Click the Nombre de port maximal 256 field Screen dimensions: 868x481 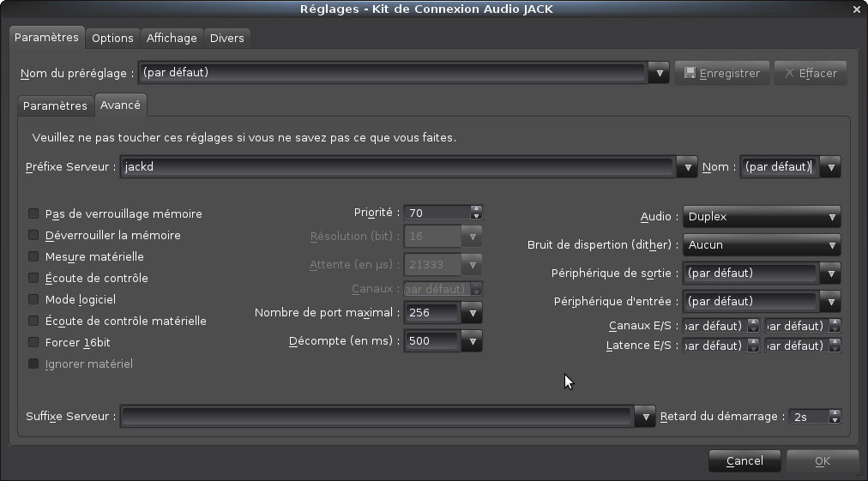point(432,313)
